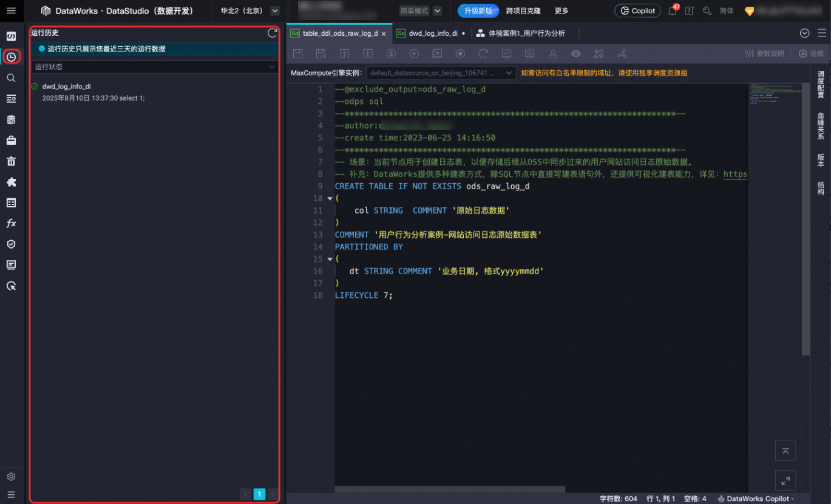Screen dimensions: 831x504
Task: Click the format code icon in toolbar
Action: coord(599,53)
